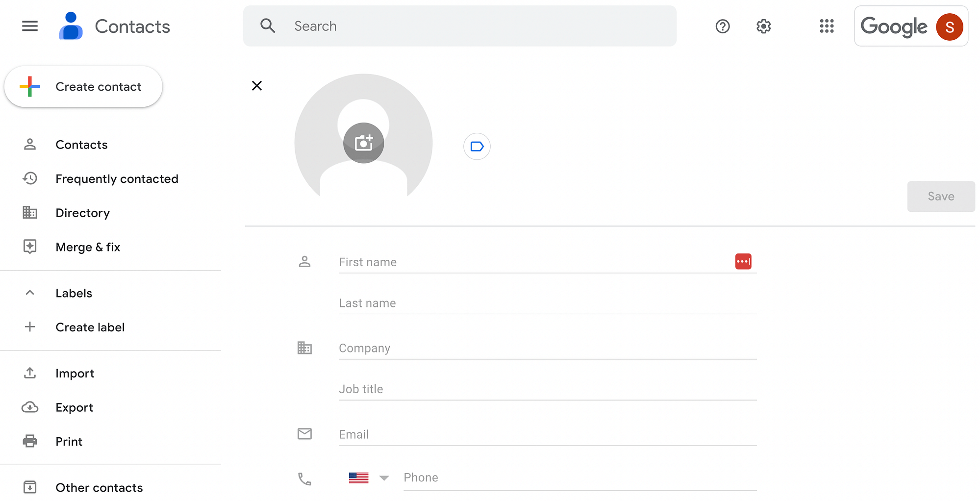Expand Other contacts
This screenshot has width=980, height=501.
(99, 487)
